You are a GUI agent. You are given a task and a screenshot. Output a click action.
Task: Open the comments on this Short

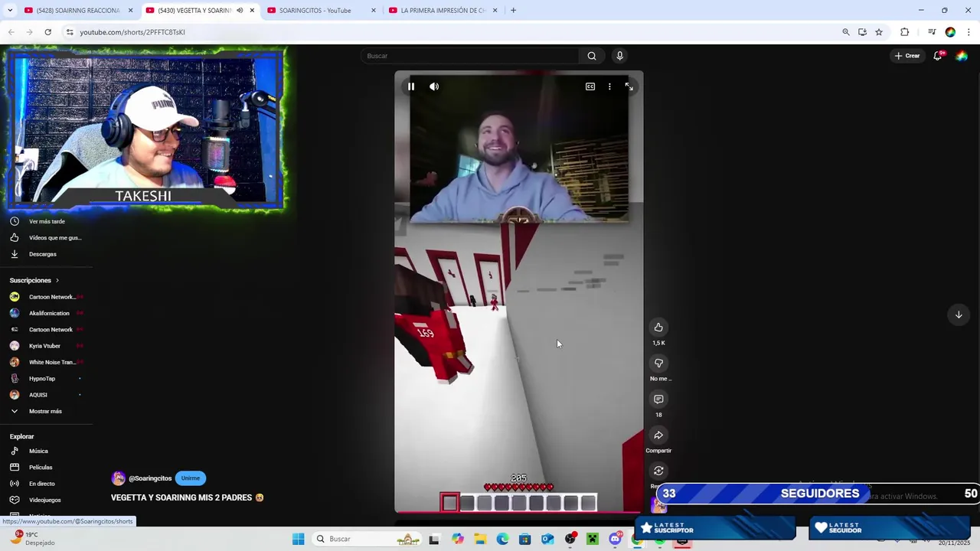click(x=658, y=399)
